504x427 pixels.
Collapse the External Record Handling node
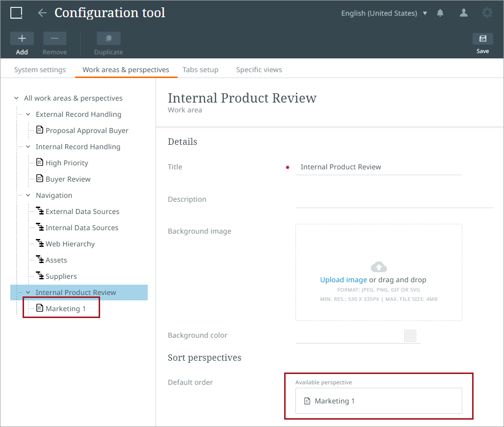pyautogui.click(x=28, y=114)
